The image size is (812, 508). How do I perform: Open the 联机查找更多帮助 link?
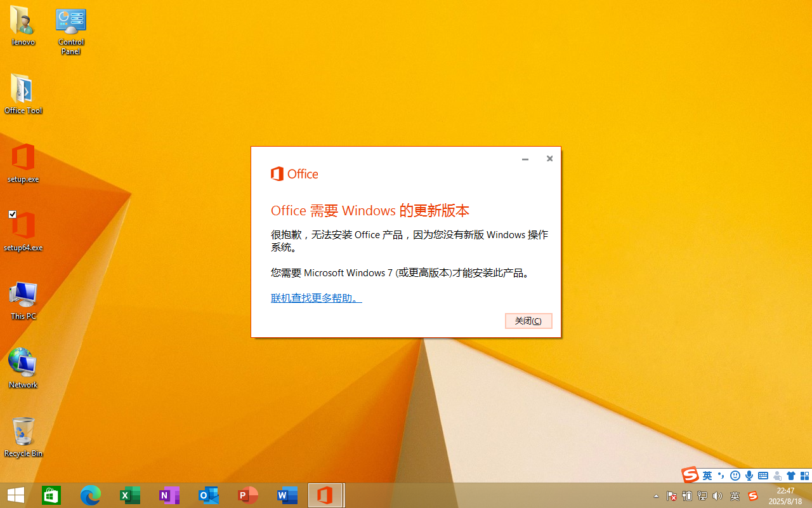316,298
